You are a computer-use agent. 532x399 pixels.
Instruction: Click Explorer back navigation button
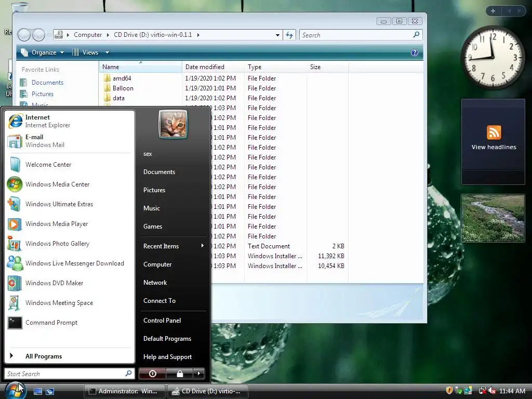point(24,35)
